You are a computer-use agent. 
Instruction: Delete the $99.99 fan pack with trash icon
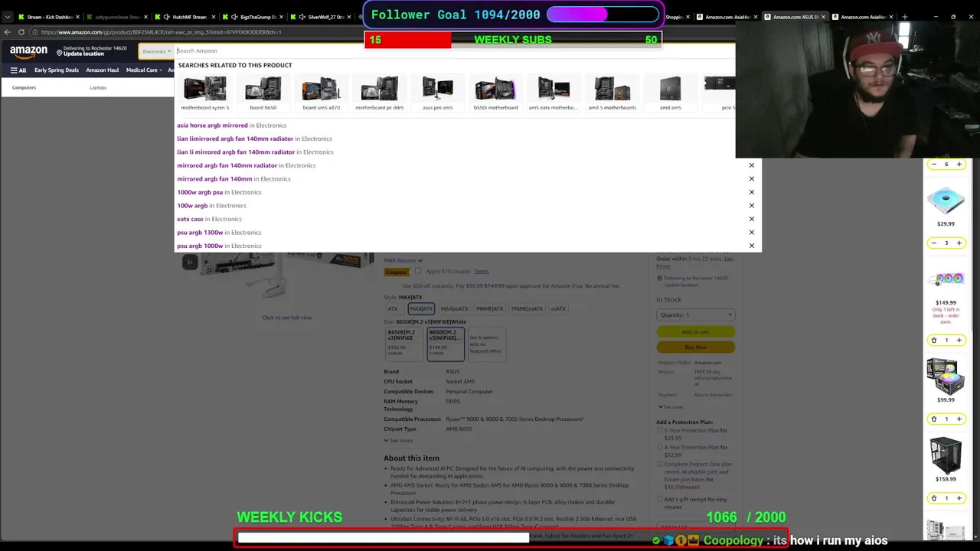[x=933, y=419]
